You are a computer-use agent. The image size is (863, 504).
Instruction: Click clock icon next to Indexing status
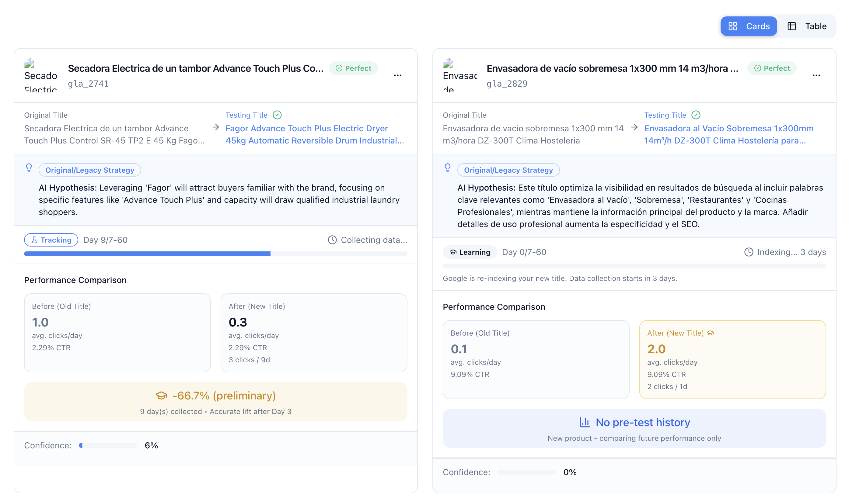pos(748,252)
